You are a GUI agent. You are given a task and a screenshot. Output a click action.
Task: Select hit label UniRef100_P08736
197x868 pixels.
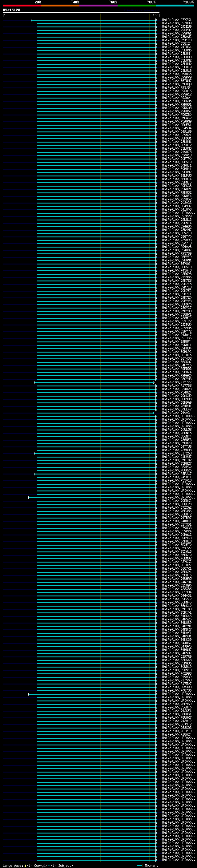click(177, 691)
